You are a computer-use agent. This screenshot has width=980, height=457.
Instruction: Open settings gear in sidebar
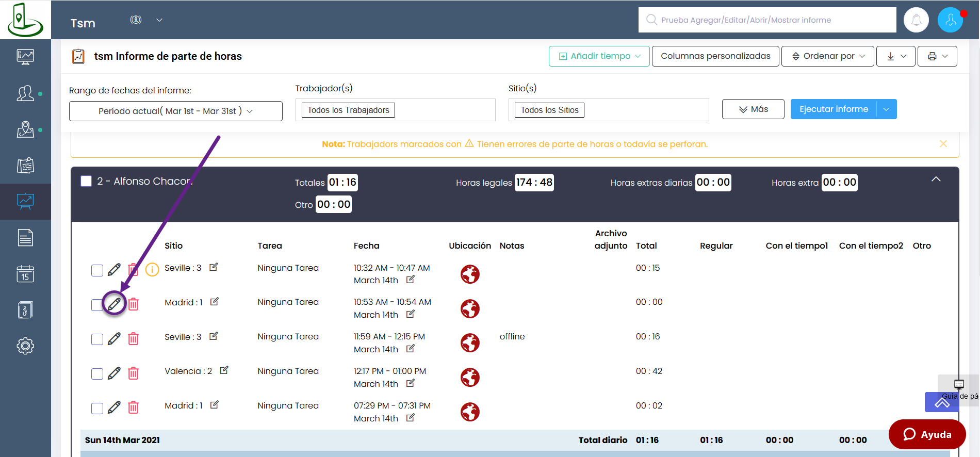pyautogui.click(x=25, y=346)
